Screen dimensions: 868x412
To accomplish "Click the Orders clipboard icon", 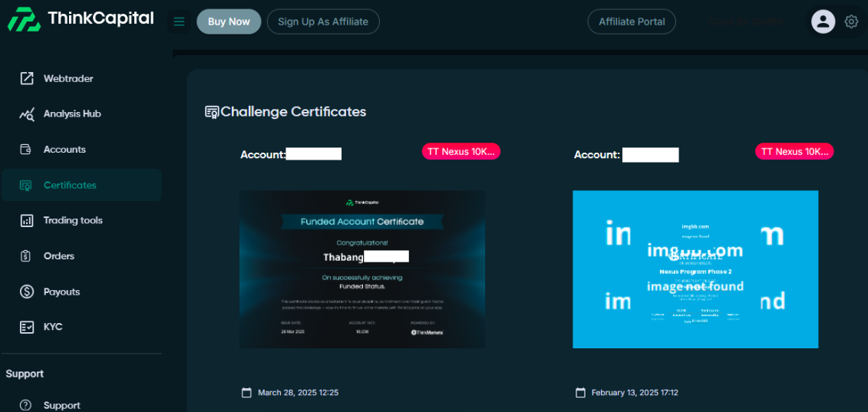I will click(25, 255).
